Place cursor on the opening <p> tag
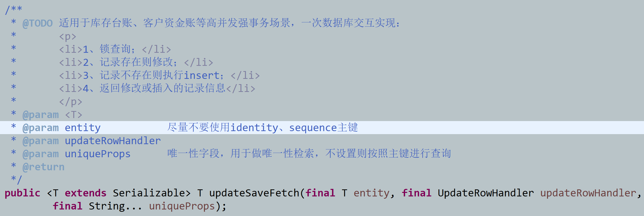 click(67, 36)
